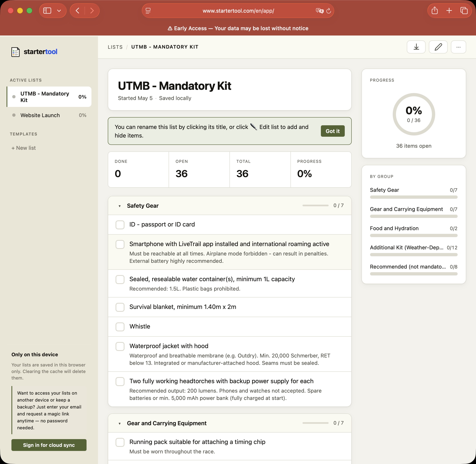
Task: Click the 'Started May 5' text
Action: click(135, 98)
